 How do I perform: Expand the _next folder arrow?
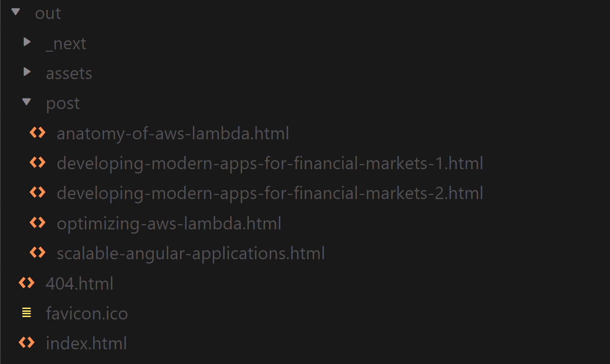pyautogui.click(x=27, y=42)
